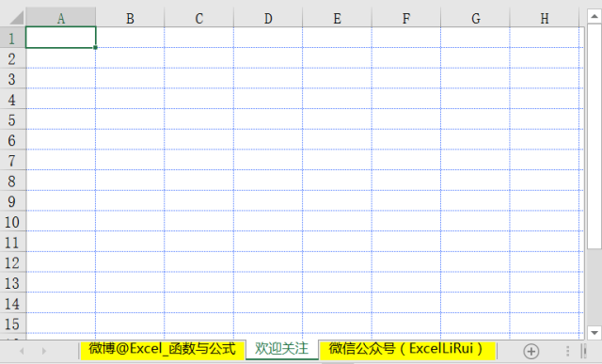Click cell G10 in the grid
Image resolution: width=602 pixels, height=364 pixels.
coord(475,221)
